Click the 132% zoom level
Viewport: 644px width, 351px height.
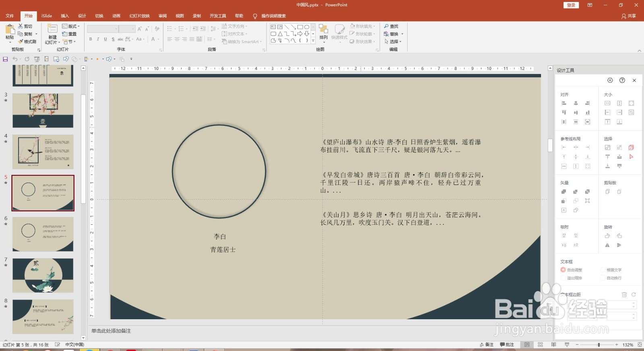click(627, 345)
